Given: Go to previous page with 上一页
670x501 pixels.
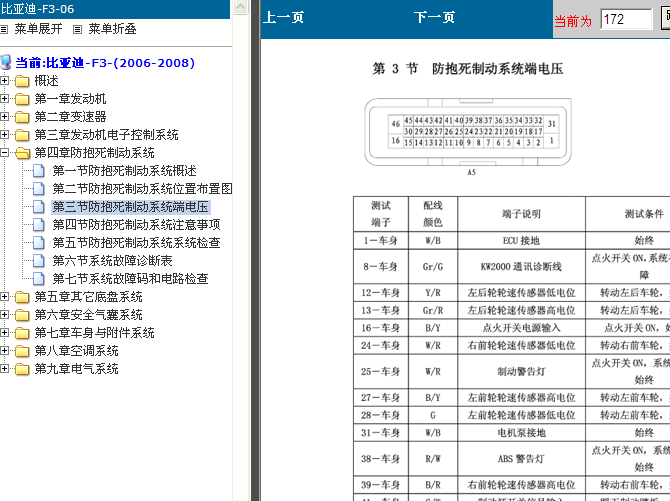Looking at the screenshot, I should [x=283, y=17].
